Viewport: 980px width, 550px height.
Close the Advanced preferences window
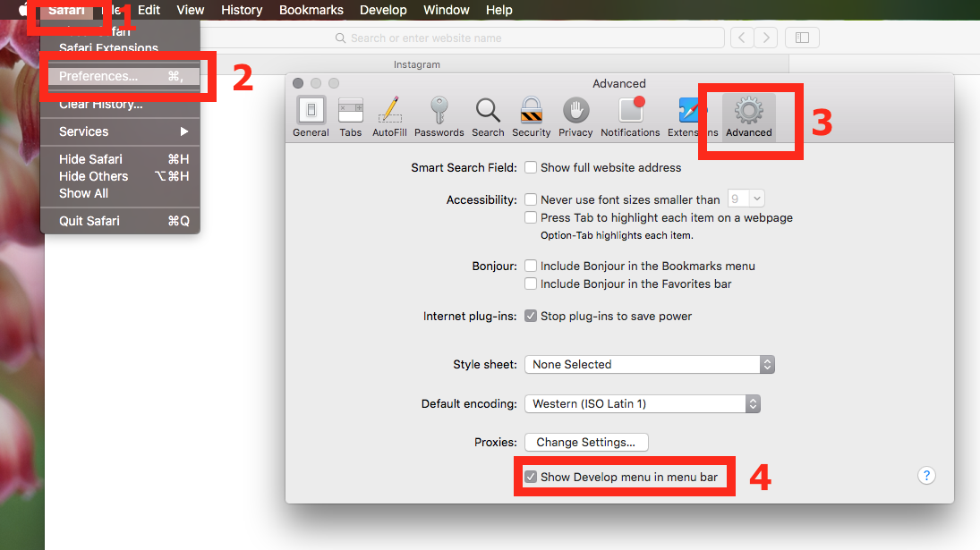[298, 83]
